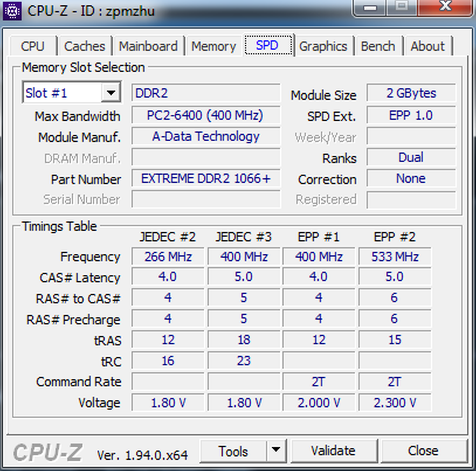Click the CPU-Z app icon in title bar
This screenshot has width=476, height=471.
12,11
